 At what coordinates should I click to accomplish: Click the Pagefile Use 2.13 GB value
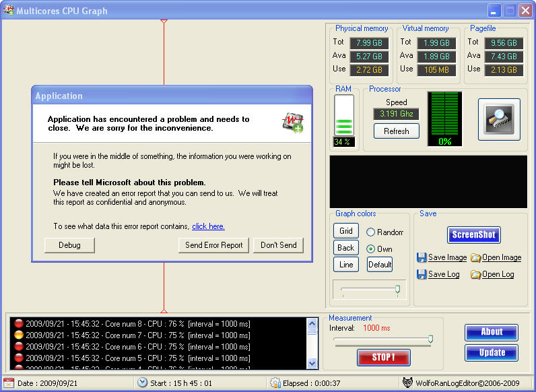point(504,70)
